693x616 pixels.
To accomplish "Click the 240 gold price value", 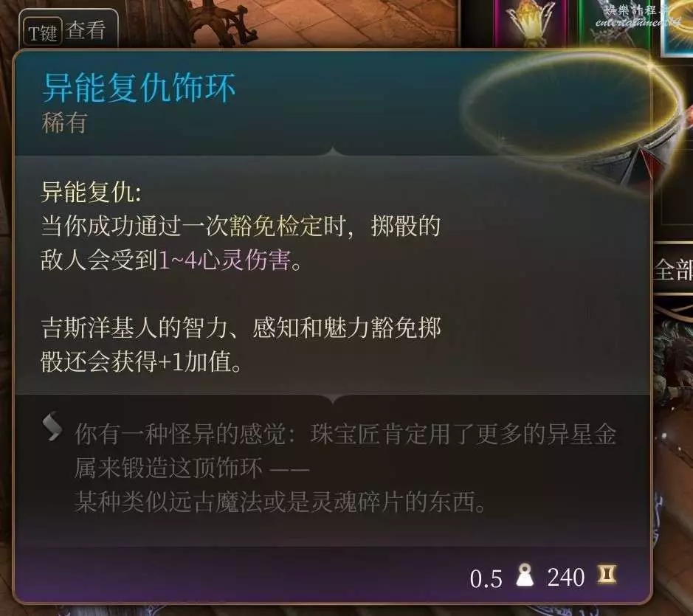I will coord(566,577).
